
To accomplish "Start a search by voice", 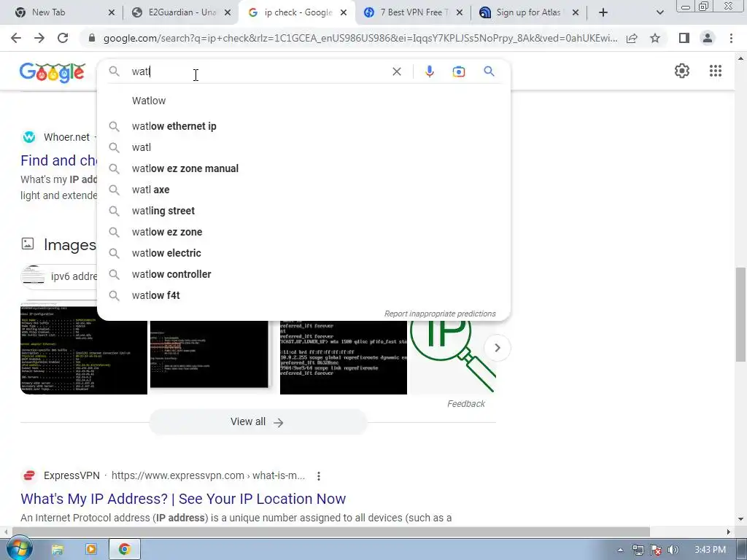I will click(429, 71).
